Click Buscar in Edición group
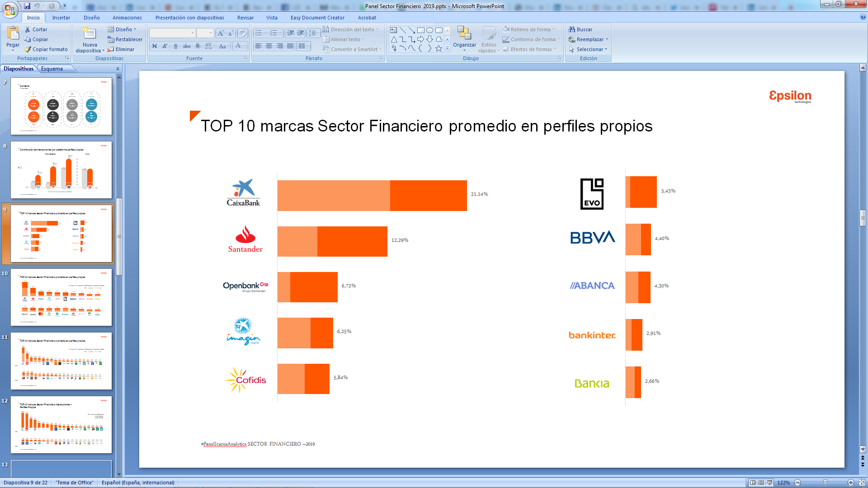Screen dimensions: 868x488 (x=580, y=29)
